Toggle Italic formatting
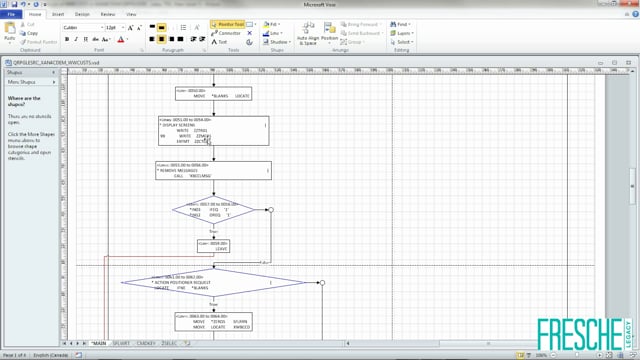The image size is (640, 360). click(x=76, y=39)
